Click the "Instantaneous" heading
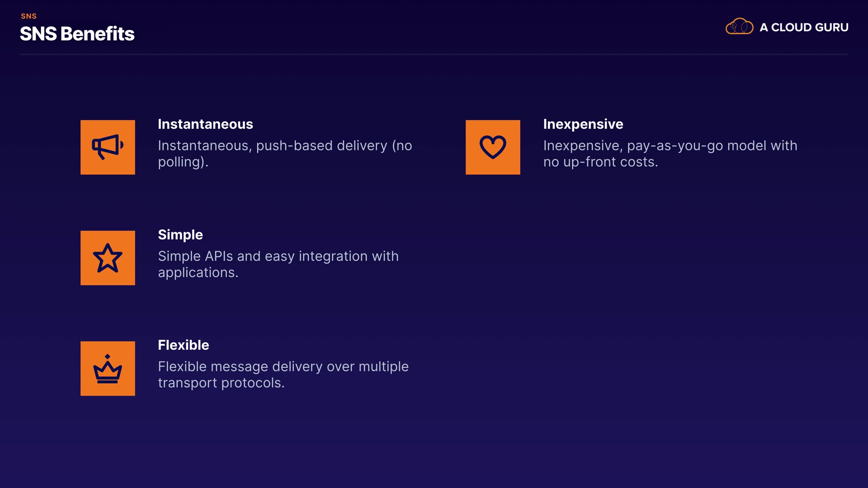The width and height of the screenshot is (868, 488). coord(205,124)
